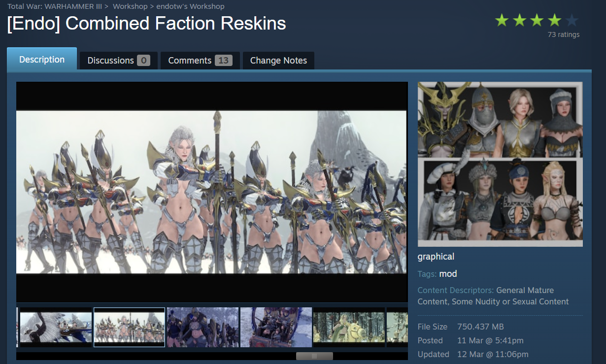Visit endotw's Workshop breadcrumb link
This screenshot has height=364, width=606.
point(190,6)
